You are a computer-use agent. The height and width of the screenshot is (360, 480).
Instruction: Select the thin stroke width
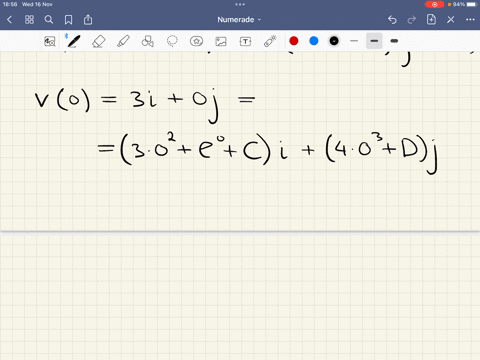[354, 41]
